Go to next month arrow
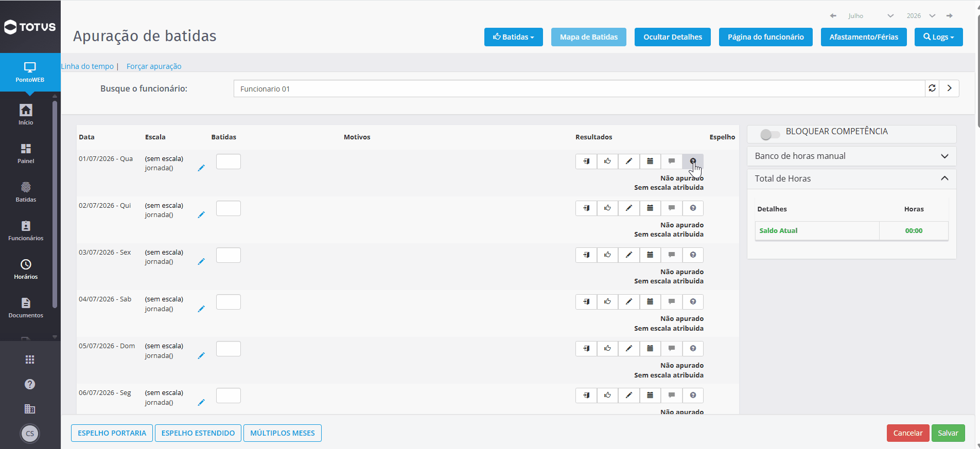 pyautogui.click(x=950, y=16)
